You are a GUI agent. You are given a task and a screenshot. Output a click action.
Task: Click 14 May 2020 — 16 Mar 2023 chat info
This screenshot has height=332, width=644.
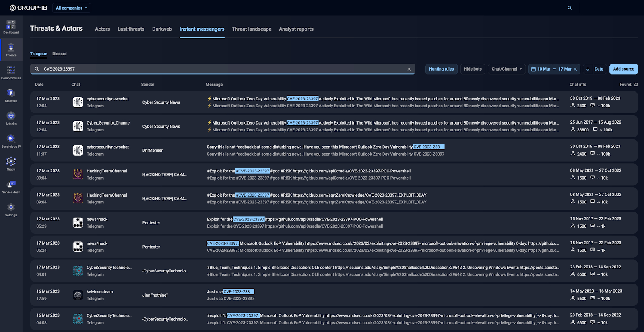[x=596, y=291]
